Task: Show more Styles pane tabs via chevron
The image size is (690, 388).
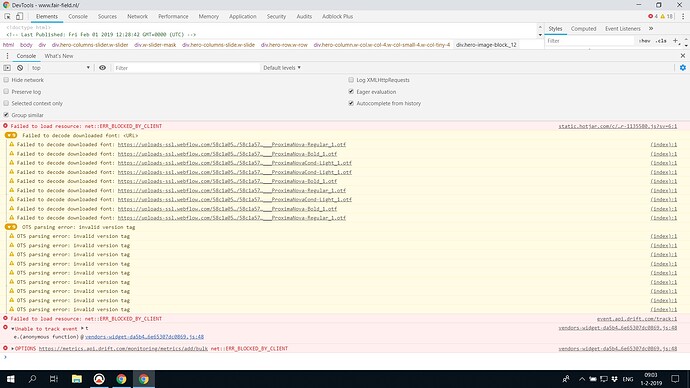Action: 651,29
